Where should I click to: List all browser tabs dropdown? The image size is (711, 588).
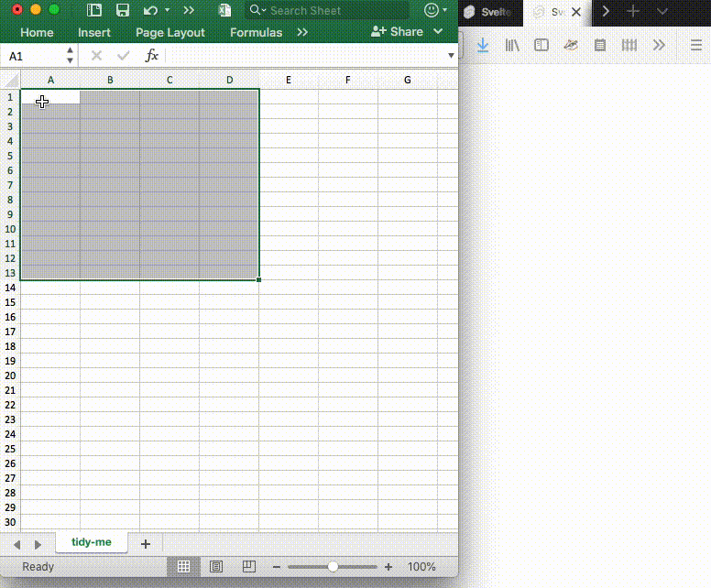[662, 11]
